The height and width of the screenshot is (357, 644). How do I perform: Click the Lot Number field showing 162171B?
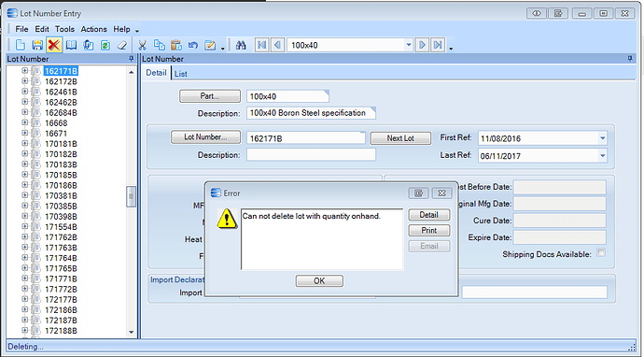[305, 138]
